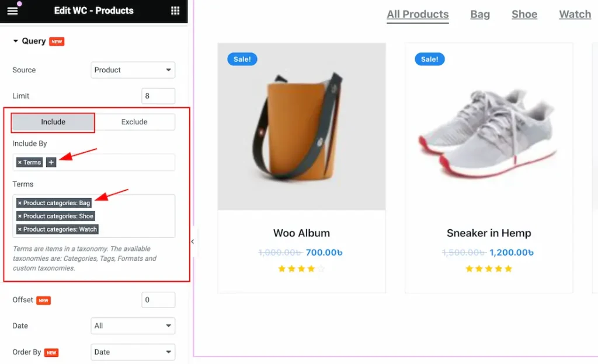The width and height of the screenshot is (598, 364).
Task: Collapse the editor panel with side arrow
Action: click(193, 242)
